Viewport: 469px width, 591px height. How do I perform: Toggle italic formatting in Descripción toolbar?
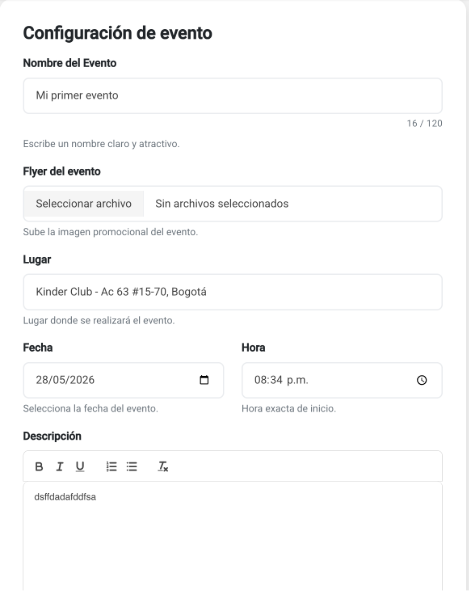coord(60,467)
